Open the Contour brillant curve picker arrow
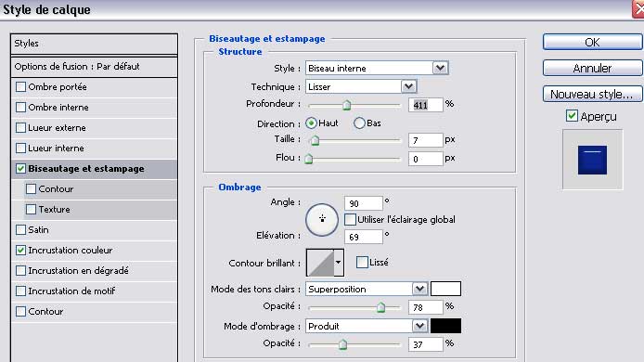Screen dimensions: 644x362 tap(338, 262)
